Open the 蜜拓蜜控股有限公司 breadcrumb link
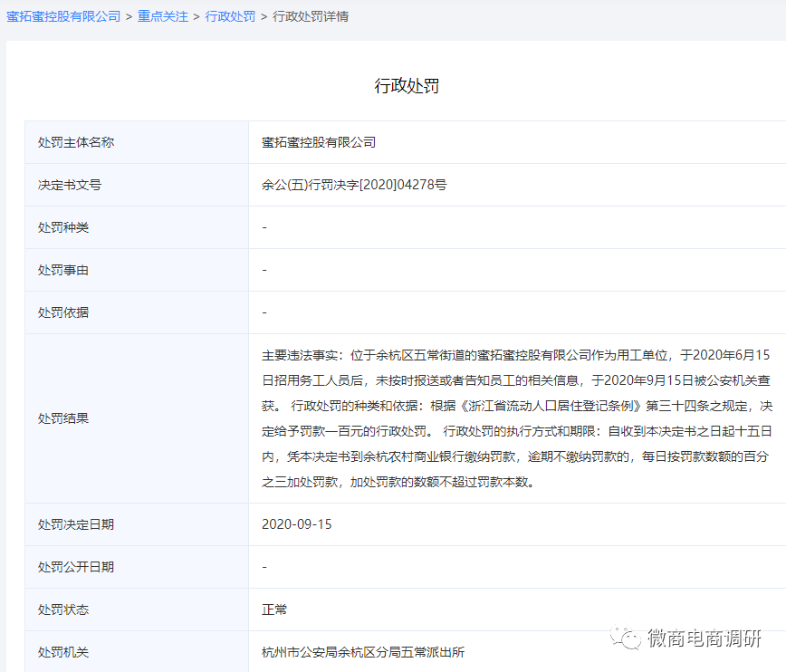Screen dimensions: 786x672 [63, 16]
